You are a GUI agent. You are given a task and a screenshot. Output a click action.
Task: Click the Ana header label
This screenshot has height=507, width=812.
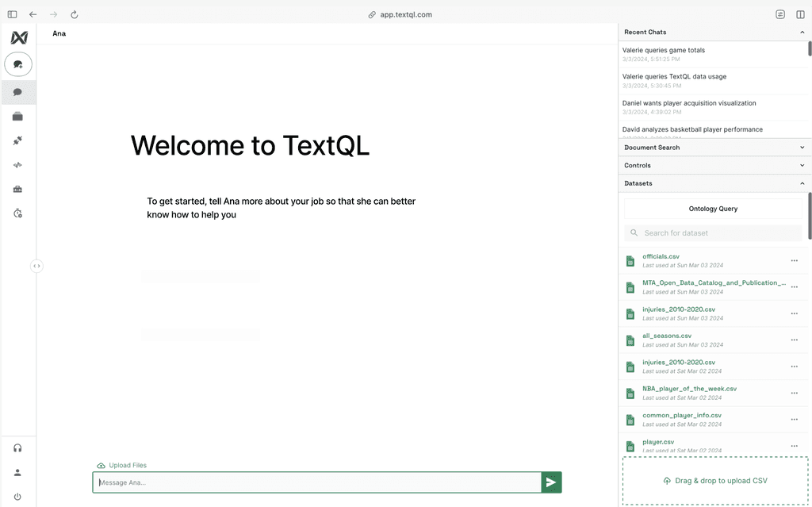59,33
